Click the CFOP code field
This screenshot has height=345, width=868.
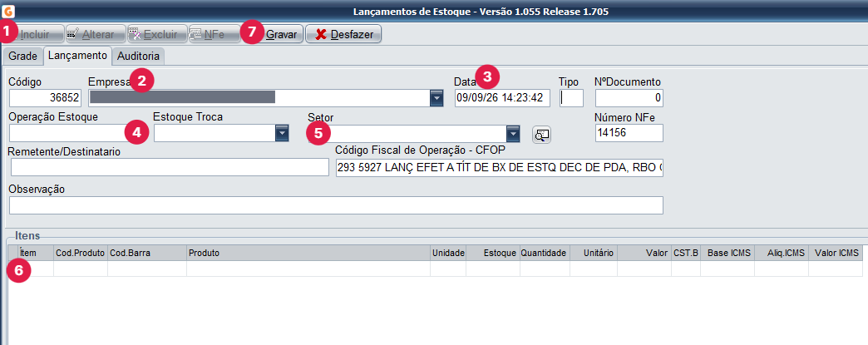pos(500,167)
